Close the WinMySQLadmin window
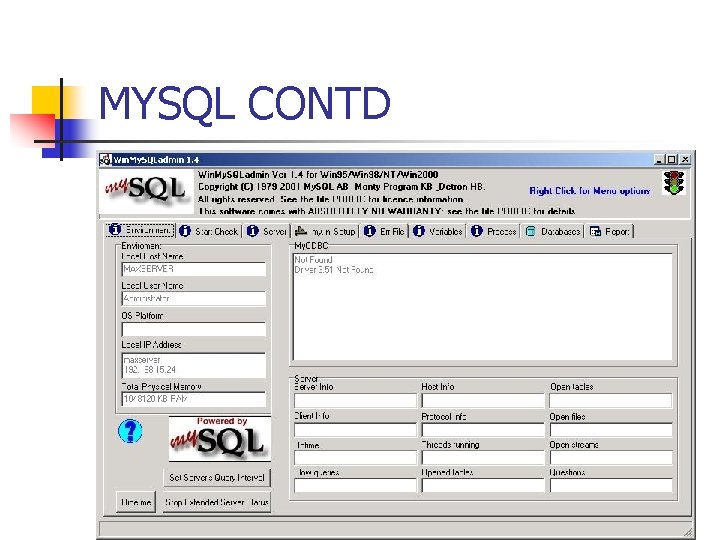Image resolution: width=720 pixels, height=540 pixels. [685, 159]
